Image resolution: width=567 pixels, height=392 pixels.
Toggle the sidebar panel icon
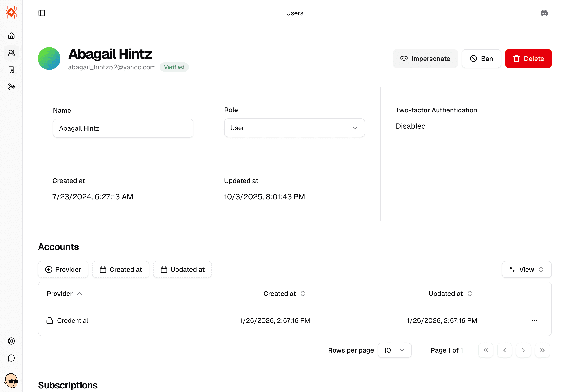tap(42, 13)
